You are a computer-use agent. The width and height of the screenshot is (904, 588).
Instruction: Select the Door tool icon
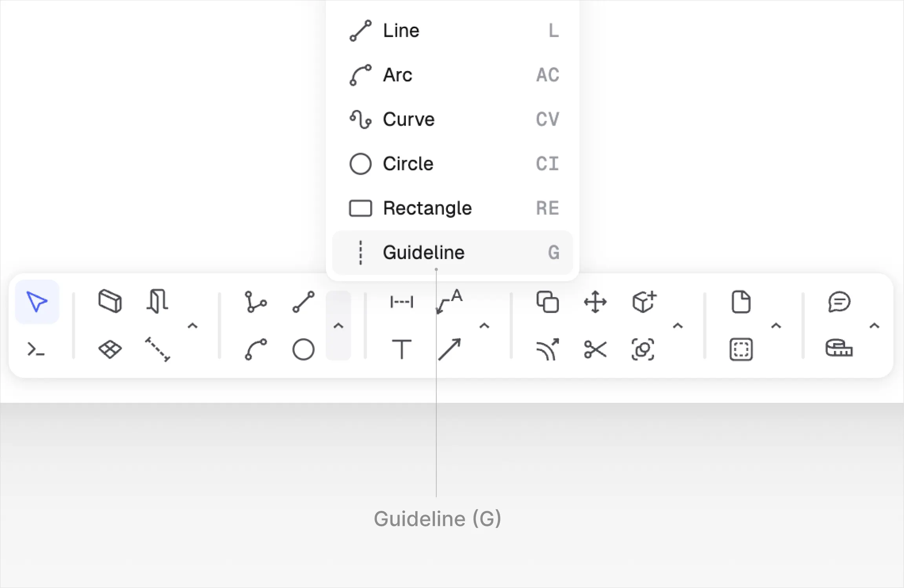[x=157, y=301]
